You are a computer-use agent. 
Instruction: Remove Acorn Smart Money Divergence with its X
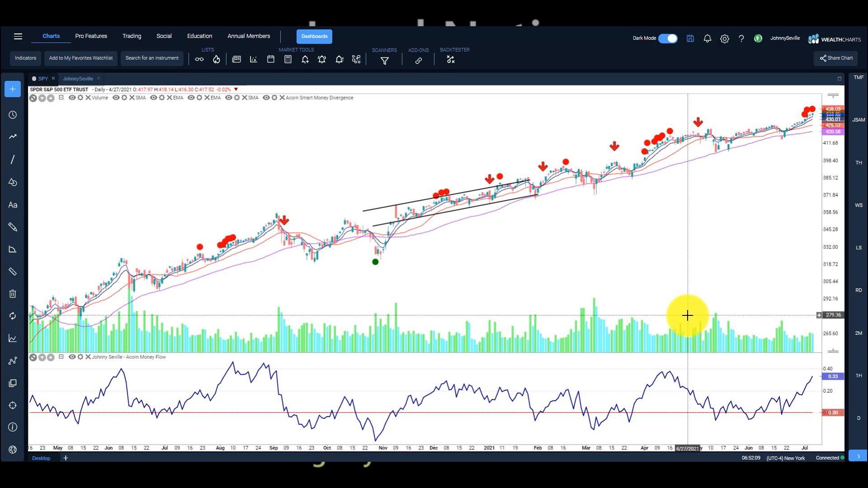(282, 98)
